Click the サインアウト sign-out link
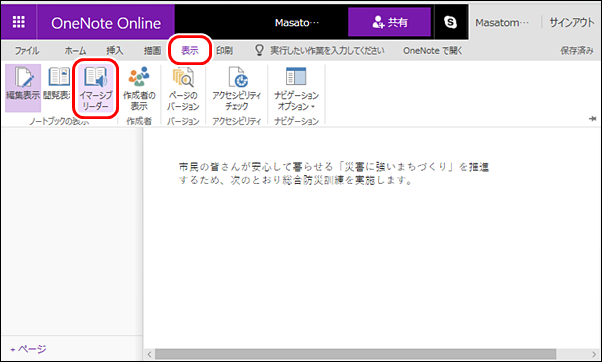Screen dimensions: 602x362 pos(572,23)
